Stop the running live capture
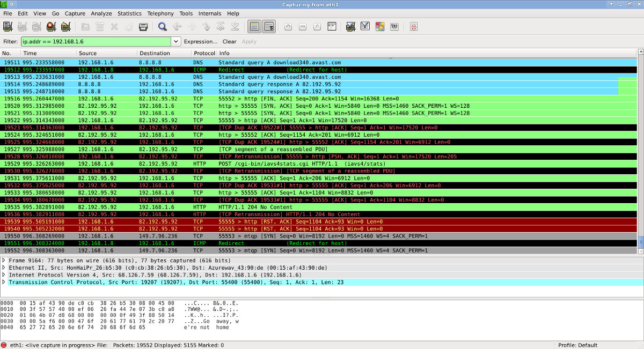Image resolution: width=644 pixels, height=349 pixels. [x=52, y=26]
